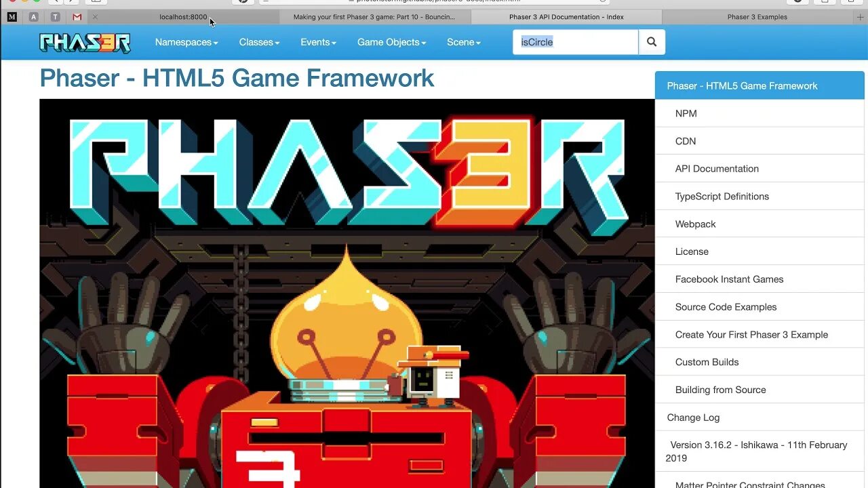Open the API Documentation sidebar link
Screen dimensions: 868x488
759,169
